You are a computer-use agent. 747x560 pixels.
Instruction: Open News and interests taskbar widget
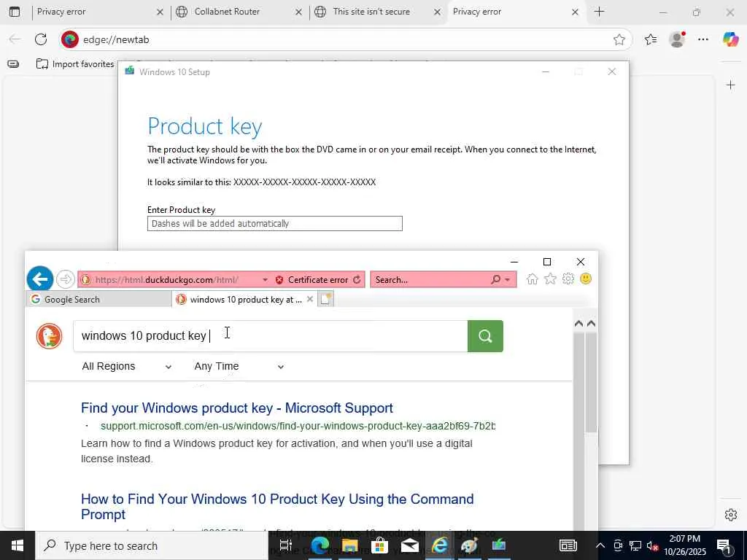click(x=568, y=545)
